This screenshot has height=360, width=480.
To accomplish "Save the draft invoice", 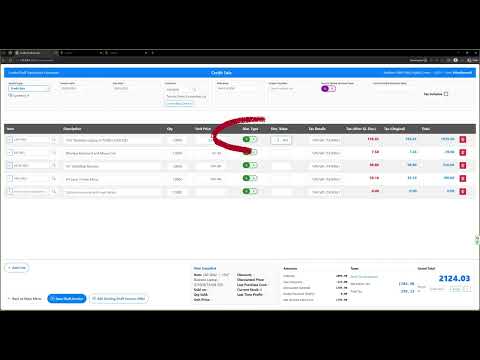I will [x=67, y=299].
